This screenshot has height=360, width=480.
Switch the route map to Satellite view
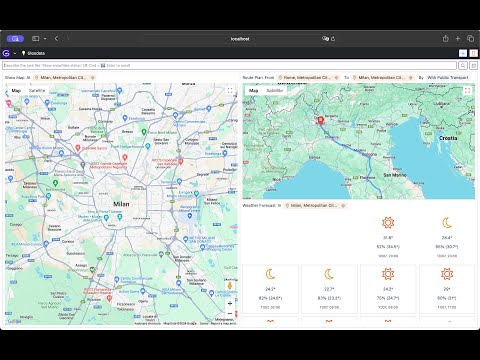tap(275, 91)
